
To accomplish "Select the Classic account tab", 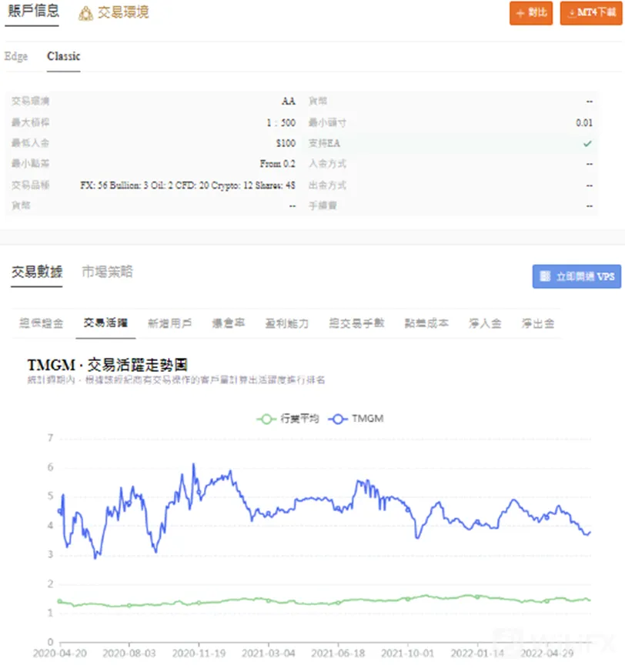I will click(63, 56).
